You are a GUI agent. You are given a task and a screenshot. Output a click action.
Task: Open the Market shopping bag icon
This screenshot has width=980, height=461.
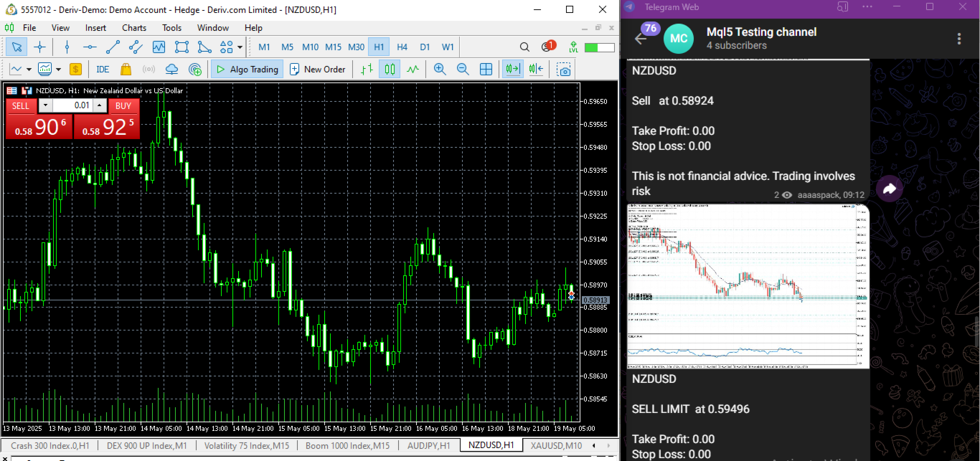pos(126,70)
